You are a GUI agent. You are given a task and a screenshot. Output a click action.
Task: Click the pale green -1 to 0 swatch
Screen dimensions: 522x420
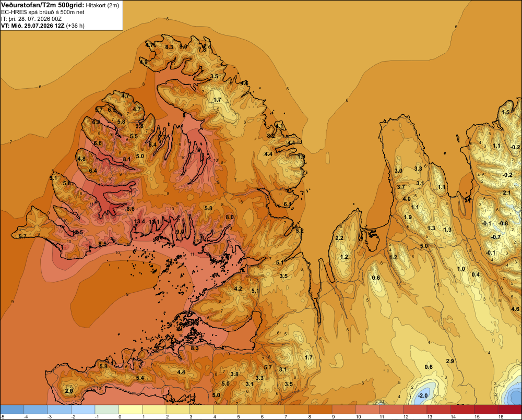(107, 410)
